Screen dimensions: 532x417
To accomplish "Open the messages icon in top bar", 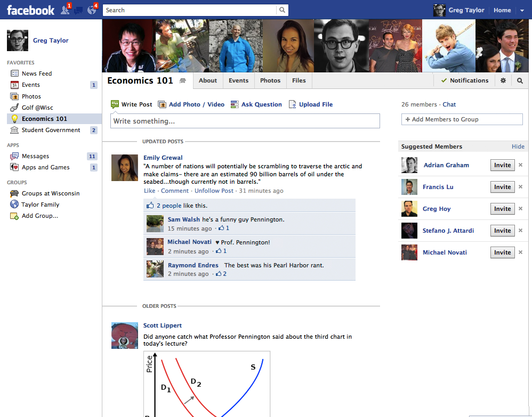I will point(78,11).
